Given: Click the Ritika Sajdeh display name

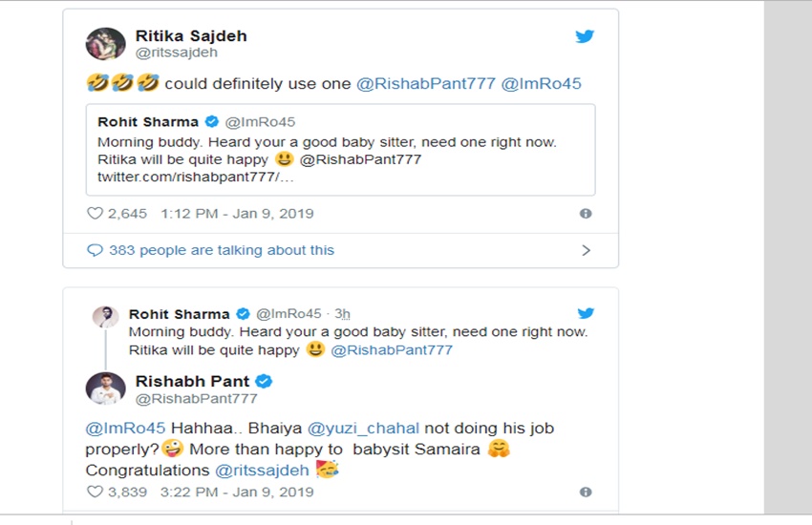Looking at the screenshot, I should (191, 35).
